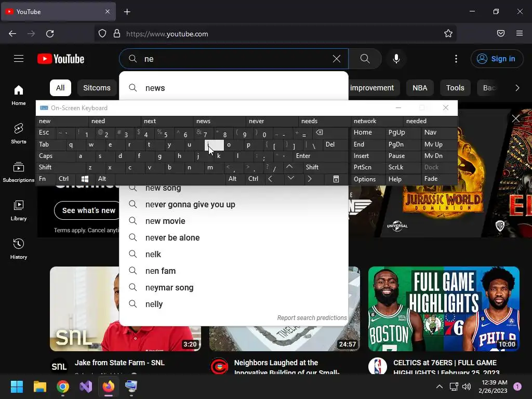This screenshot has height=399, width=532.
Task: Click the up arrow key on On-Screen Keyboard
Action: click(289, 167)
